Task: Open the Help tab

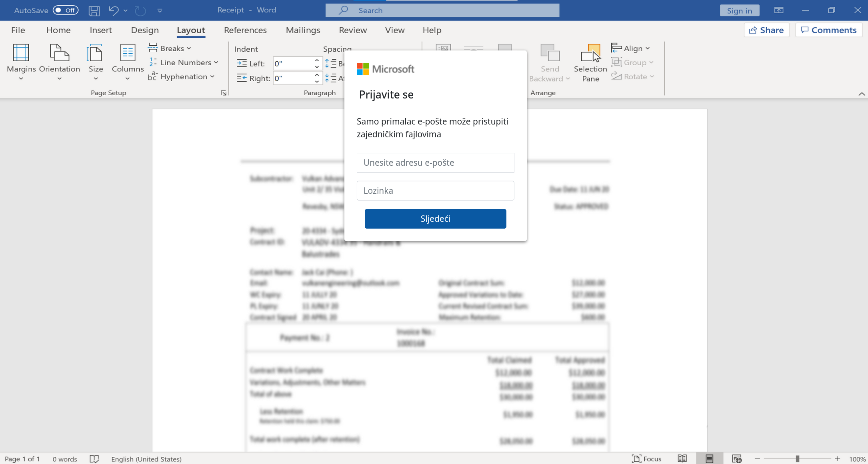Action: (x=432, y=30)
